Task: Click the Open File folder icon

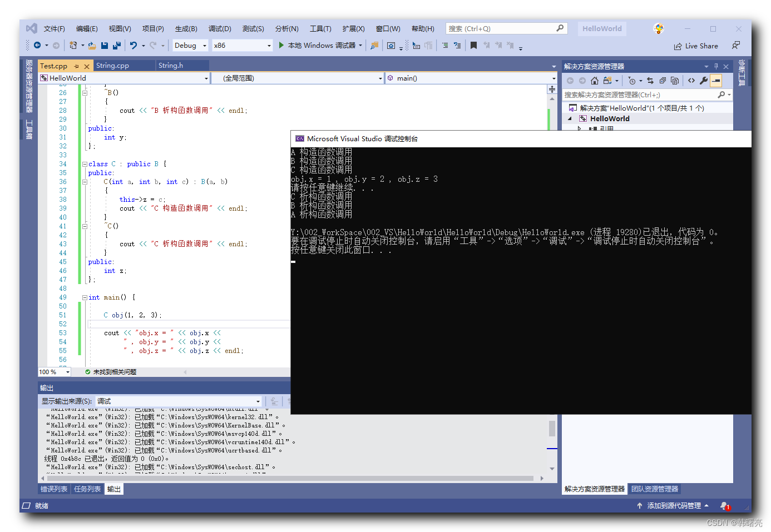Action: pos(92,46)
